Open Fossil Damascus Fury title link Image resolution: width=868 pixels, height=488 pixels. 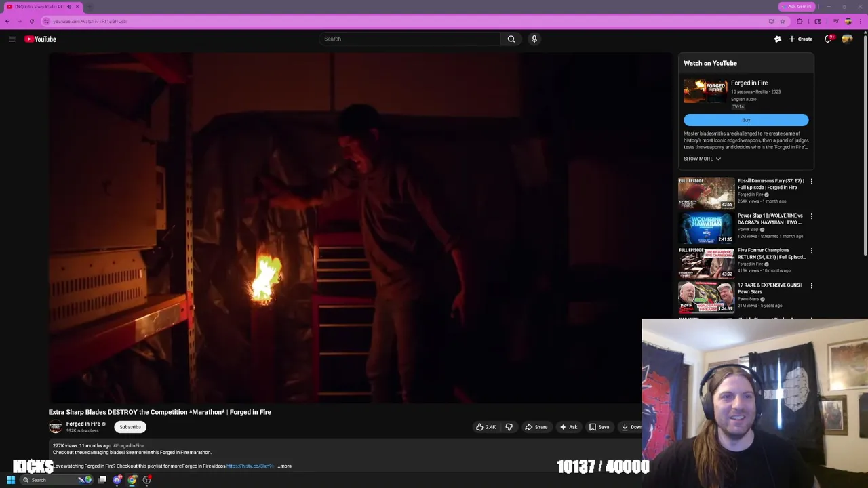tap(771, 184)
